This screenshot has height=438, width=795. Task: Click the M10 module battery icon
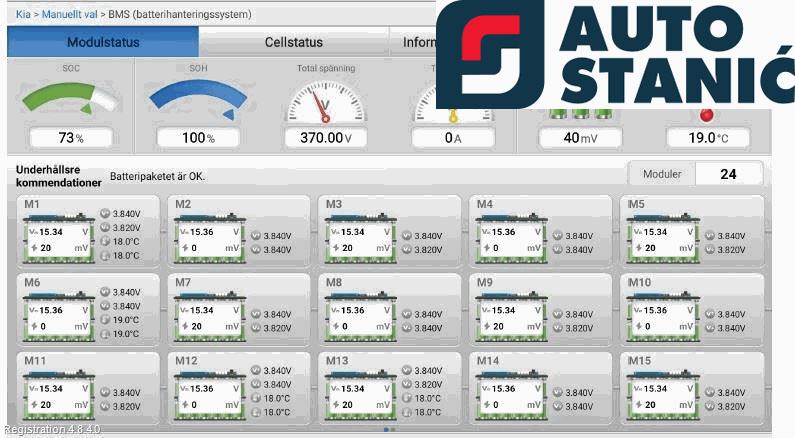tap(663, 317)
